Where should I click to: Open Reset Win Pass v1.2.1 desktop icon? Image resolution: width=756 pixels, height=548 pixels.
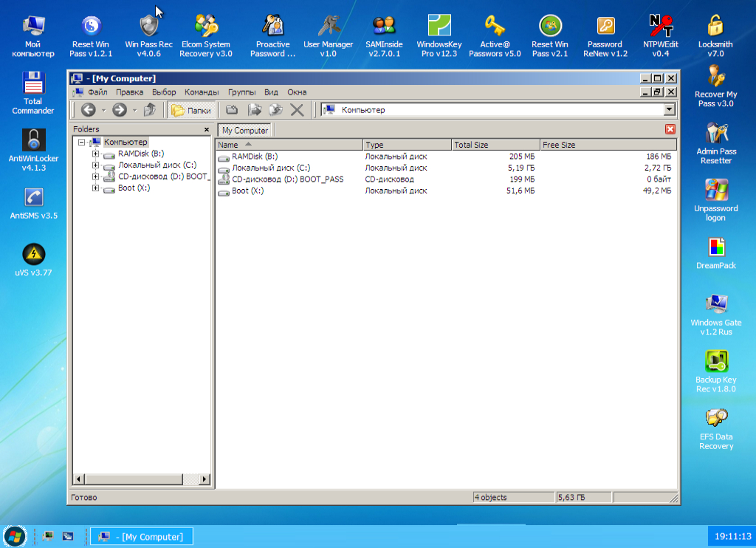click(91, 35)
